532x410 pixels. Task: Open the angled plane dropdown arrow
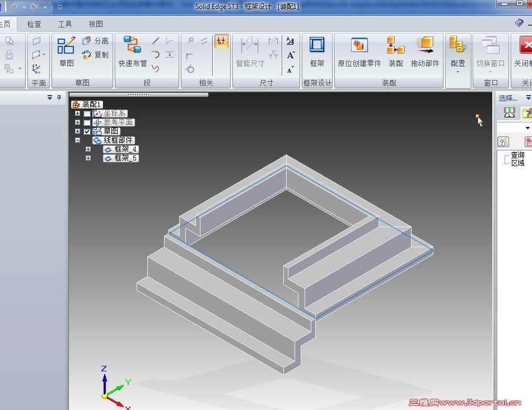[x=44, y=55]
